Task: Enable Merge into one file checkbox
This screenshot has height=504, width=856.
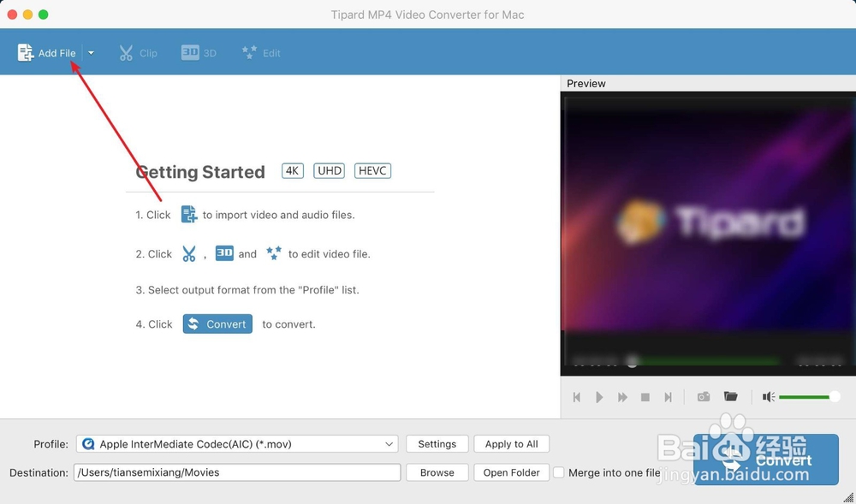Action: [558, 472]
